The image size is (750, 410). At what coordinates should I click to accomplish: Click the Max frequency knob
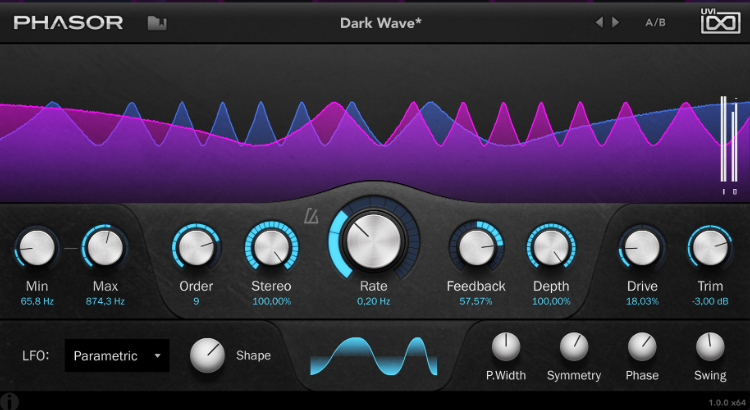tap(105, 248)
